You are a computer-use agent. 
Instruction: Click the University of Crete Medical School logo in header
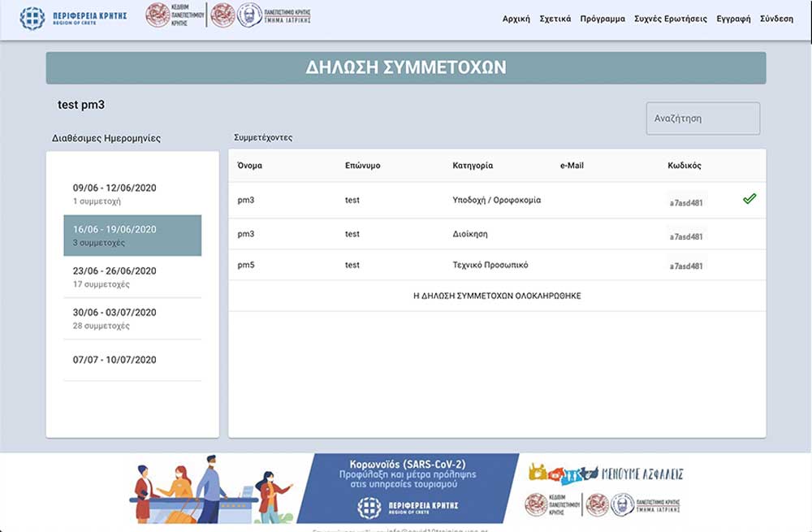(x=261, y=15)
